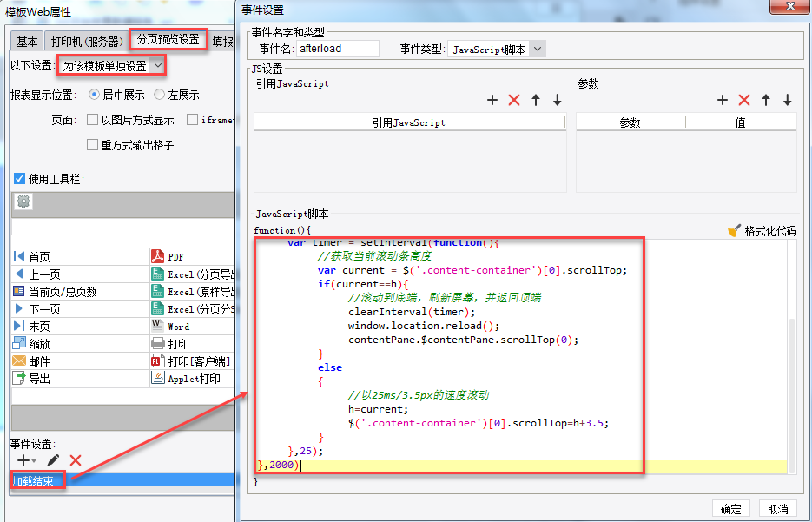This screenshot has width=812, height=522.
Task: Add a parameter with the plus icon
Action: pos(723,100)
